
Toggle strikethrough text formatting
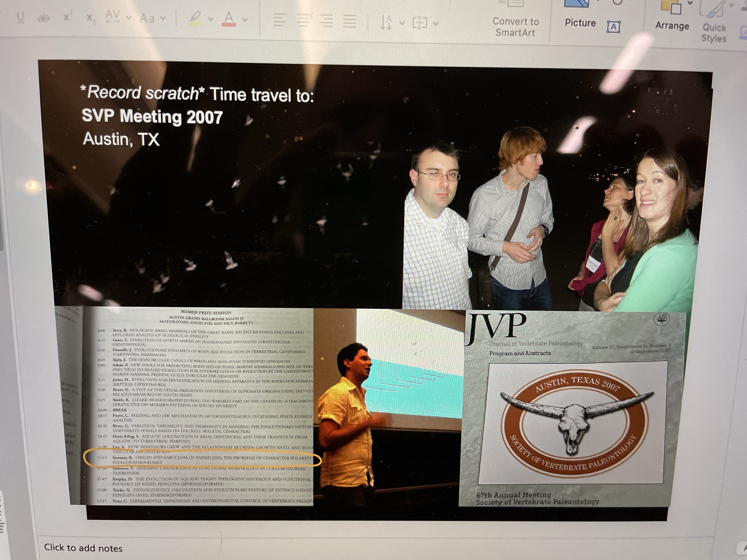pyautogui.click(x=43, y=18)
